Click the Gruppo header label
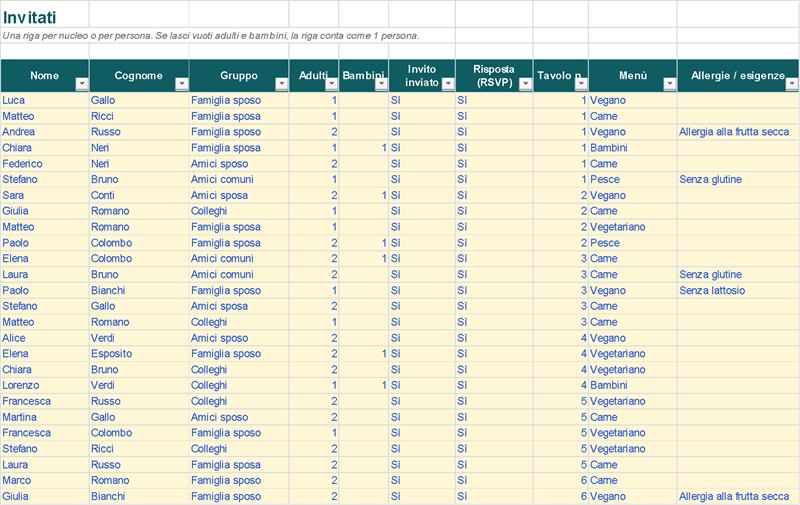Screen dimensions: 800x505 pyautogui.click(x=239, y=75)
